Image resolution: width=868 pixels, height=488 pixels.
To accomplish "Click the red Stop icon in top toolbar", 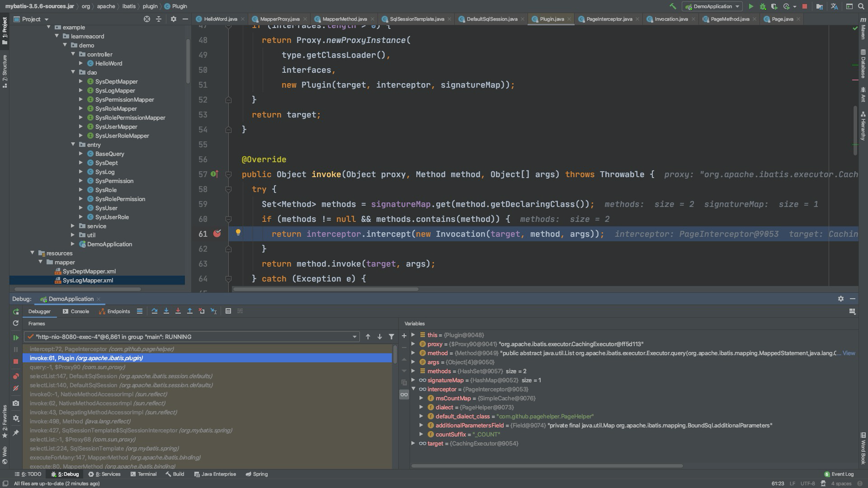I will point(805,6).
